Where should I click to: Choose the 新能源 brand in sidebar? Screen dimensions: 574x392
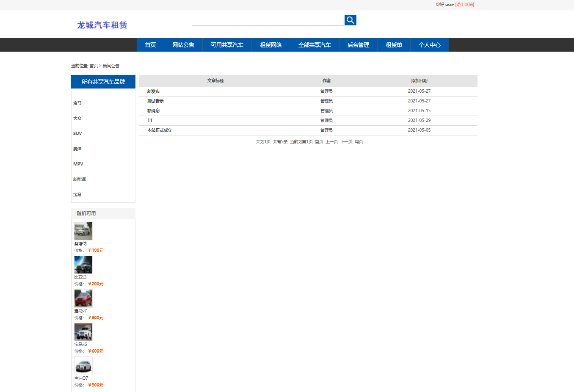[79, 179]
